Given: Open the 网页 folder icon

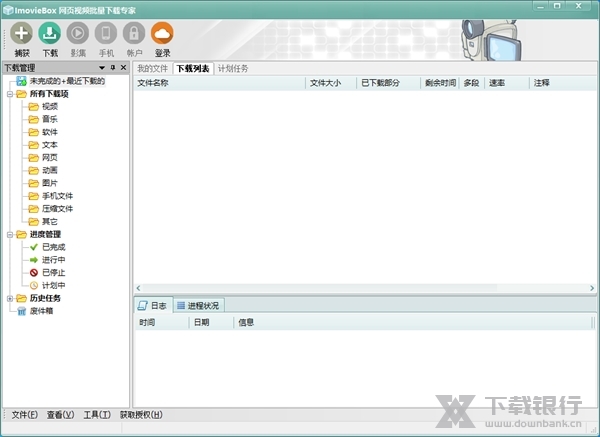Looking at the screenshot, I should pyautogui.click(x=34, y=158).
